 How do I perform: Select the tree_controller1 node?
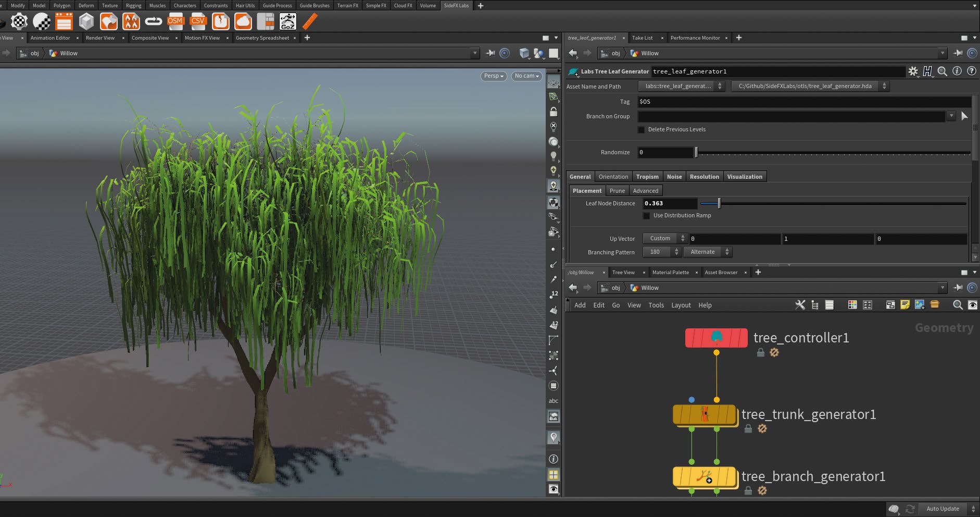point(717,338)
